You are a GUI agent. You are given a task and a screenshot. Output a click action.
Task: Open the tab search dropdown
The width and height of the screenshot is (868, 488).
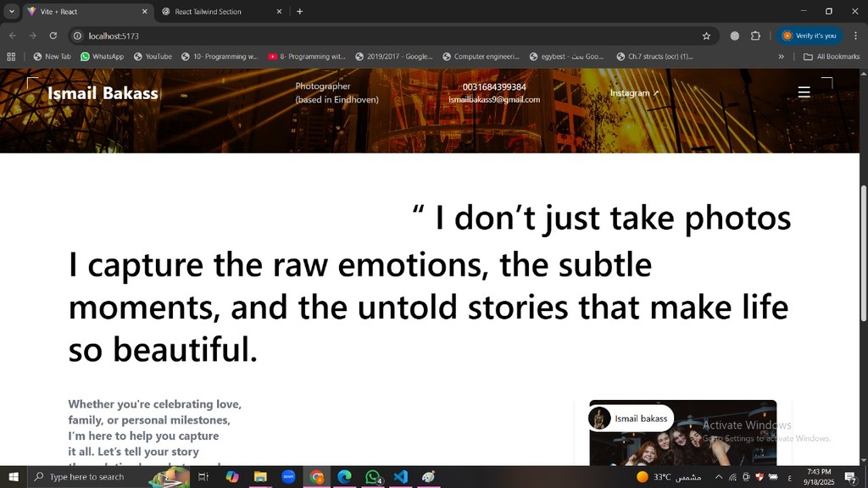click(x=12, y=12)
